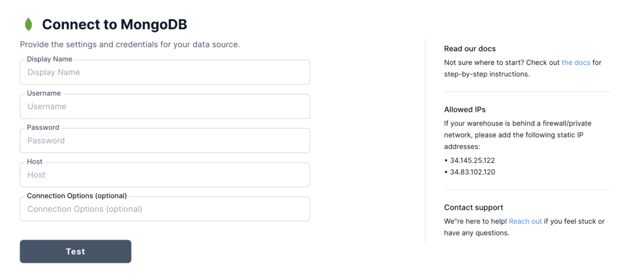The image size is (644, 280).
Task: Select IP address 34.145.25.122
Action: (x=473, y=160)
